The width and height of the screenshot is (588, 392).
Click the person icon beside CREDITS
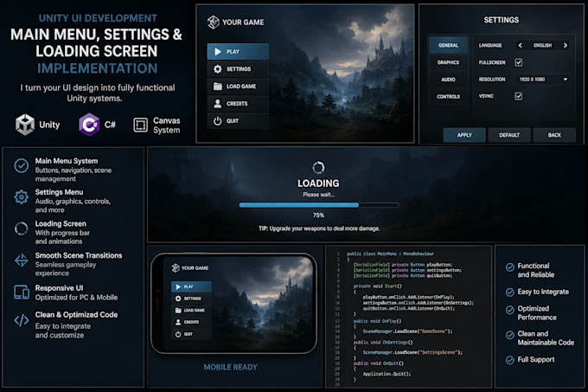click(218, 104)
